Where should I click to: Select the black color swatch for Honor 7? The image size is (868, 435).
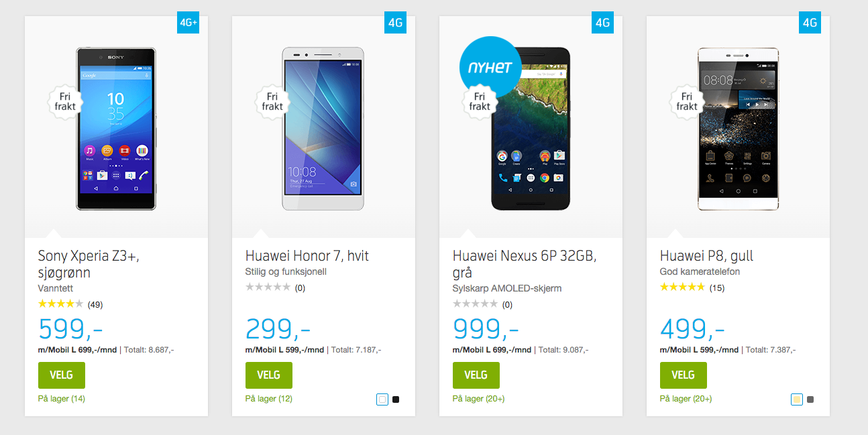click(396, 399)
